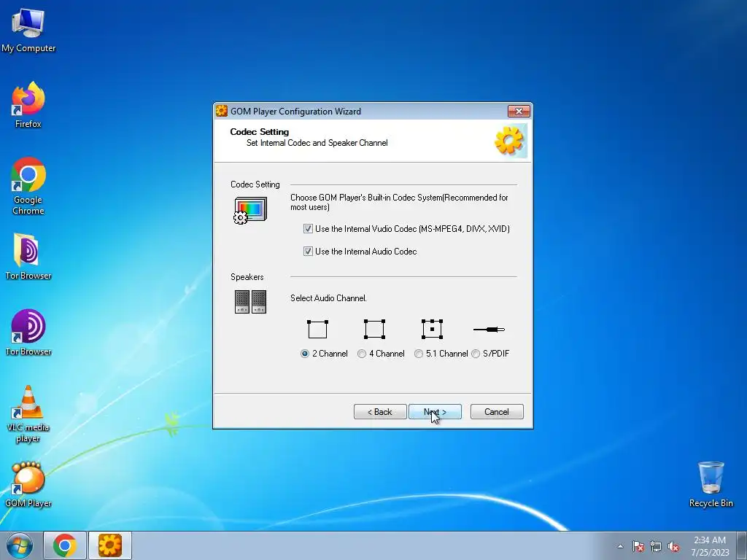Image resolution: width=747 pixels, height=560 pixels.
Task: Open Action Center flag tray icon
Action: 638,546
